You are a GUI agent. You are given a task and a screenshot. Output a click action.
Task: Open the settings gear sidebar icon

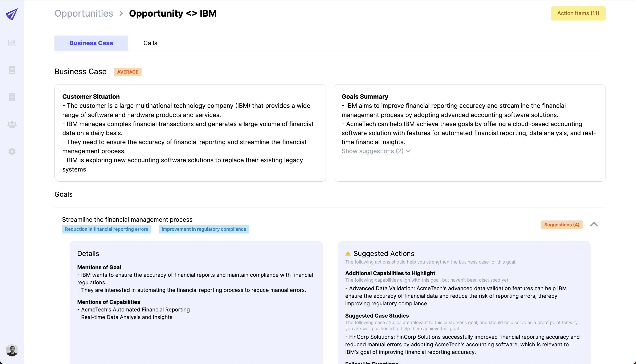12,152
